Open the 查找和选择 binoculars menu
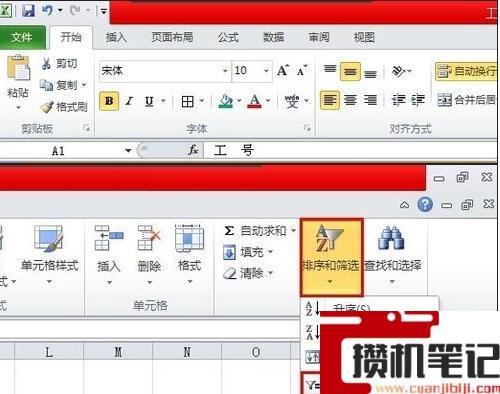 point(392,255)
